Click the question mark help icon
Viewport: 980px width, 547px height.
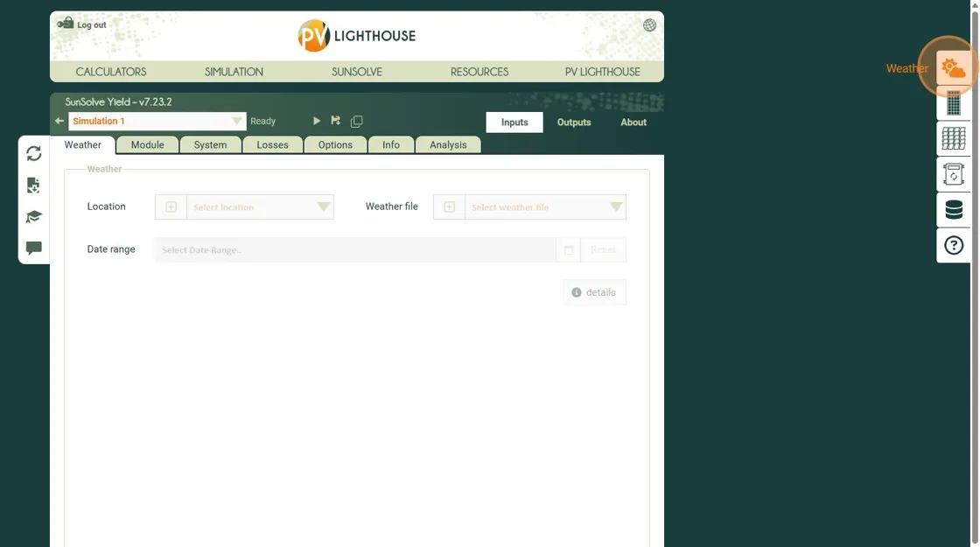953,246
